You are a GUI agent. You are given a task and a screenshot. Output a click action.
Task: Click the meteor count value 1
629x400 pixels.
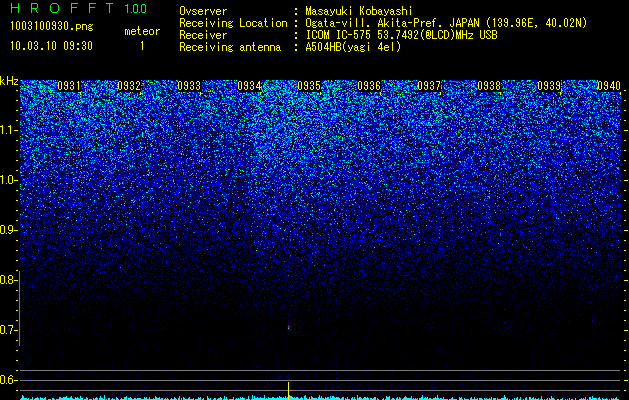142,46
